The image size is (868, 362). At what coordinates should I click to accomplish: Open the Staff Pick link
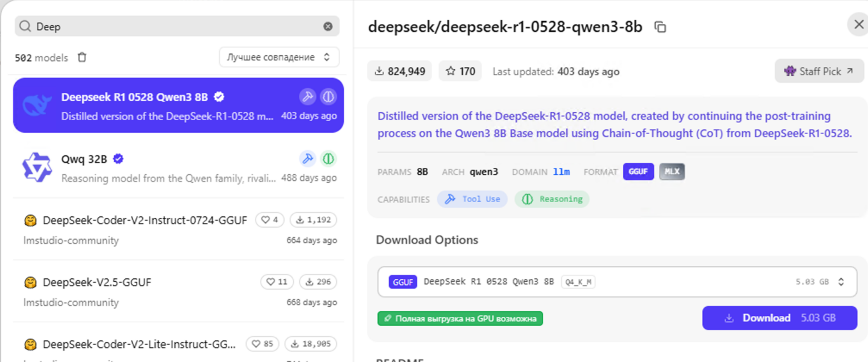pyautogui.click(x=819, y=71)
